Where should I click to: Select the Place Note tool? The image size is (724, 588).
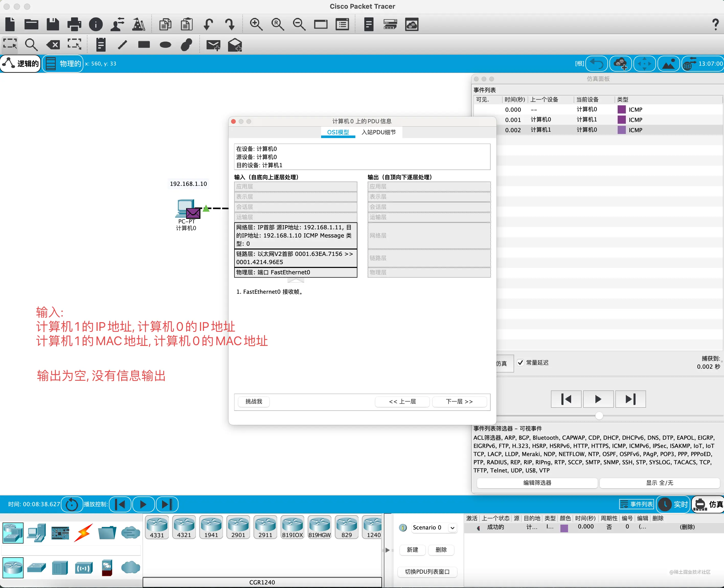[100, 45]
